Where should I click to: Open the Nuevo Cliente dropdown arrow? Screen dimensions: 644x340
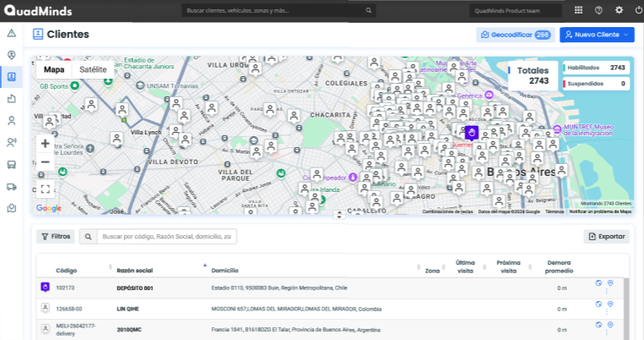click(626, 35)
